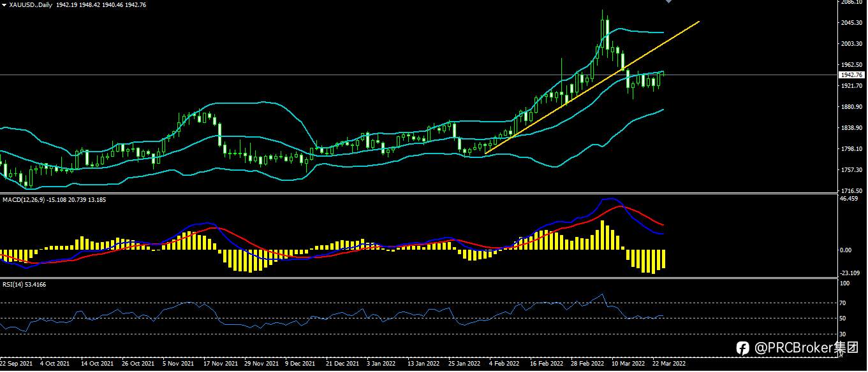
Task: Click the 22 Sep 2021 date label
Action: [17, 364]
